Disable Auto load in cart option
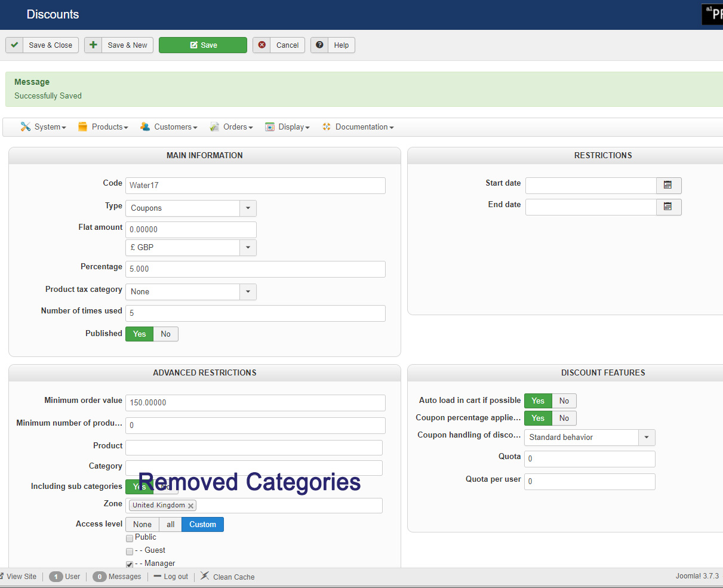 tap(564, 401)
